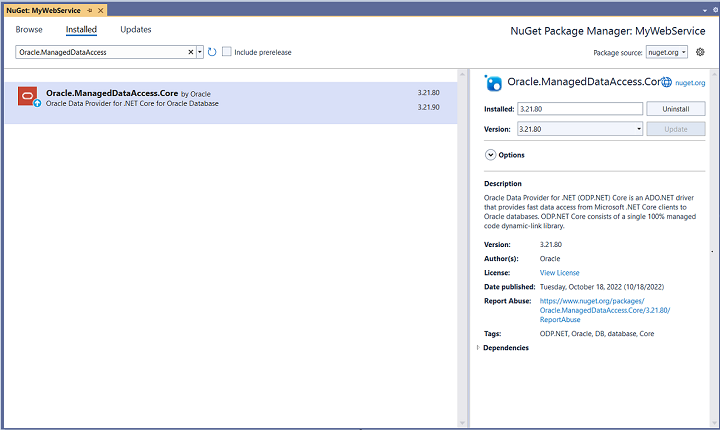The image size is (720, 430).
Task: Click the Uninstall button
Action: 675,109
